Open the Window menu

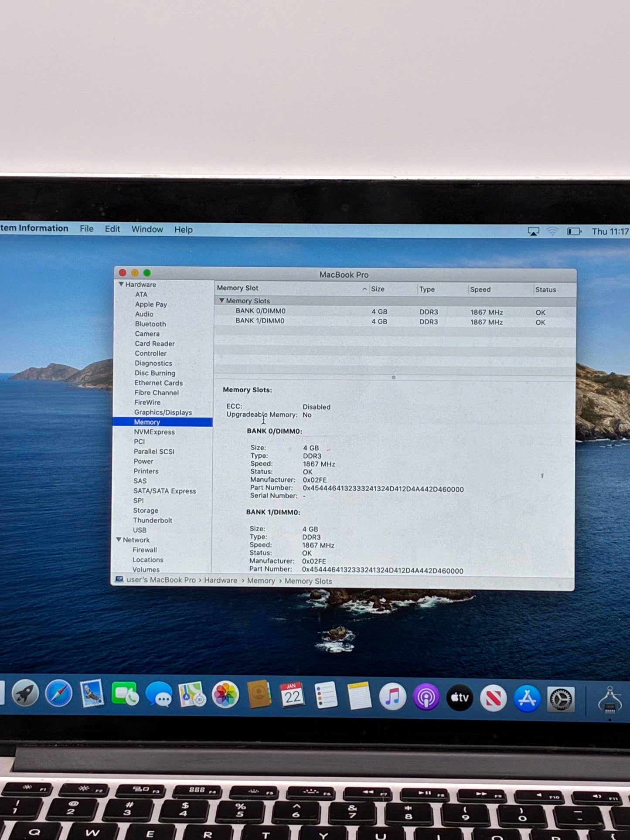click(x=147, y=229)
